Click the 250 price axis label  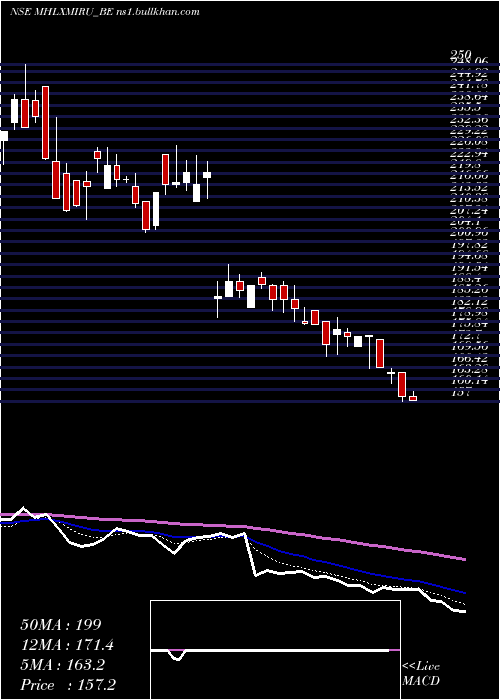click(x=460, y=55)
